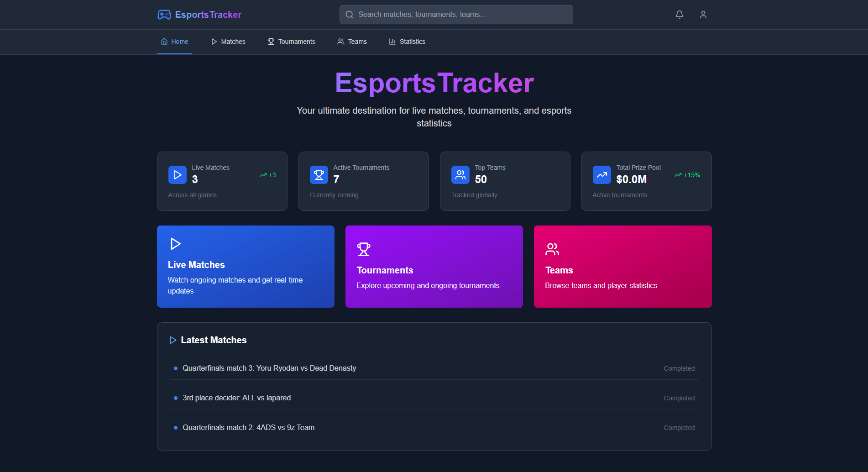The image size is (868, 472).
Task: Open the Matches navigation tab
Action: (x=228, y=42)
